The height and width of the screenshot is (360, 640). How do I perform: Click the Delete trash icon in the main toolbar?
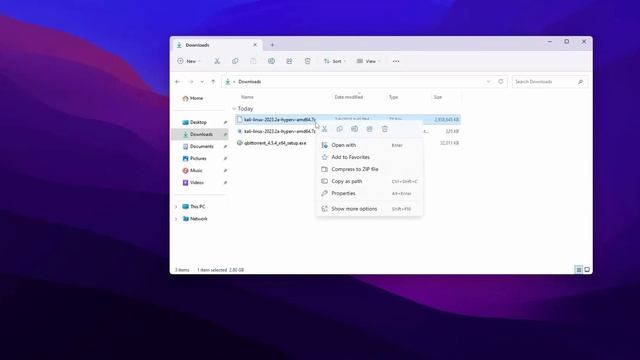(307, 61)
